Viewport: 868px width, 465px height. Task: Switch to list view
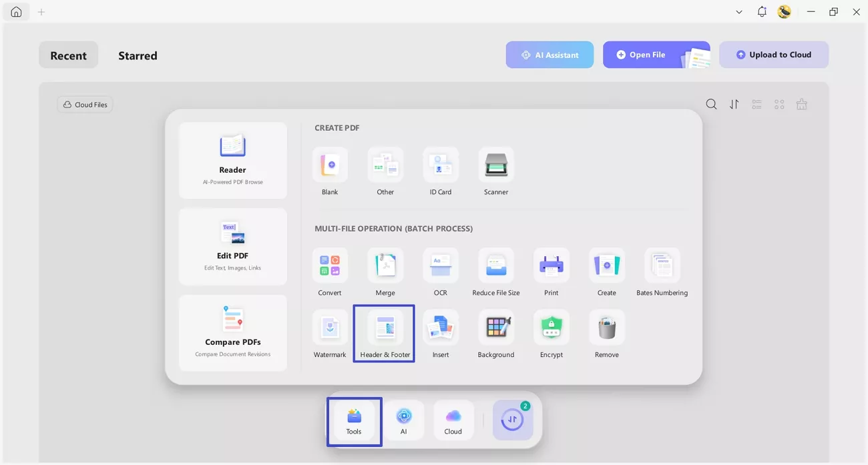pos(756,104)
